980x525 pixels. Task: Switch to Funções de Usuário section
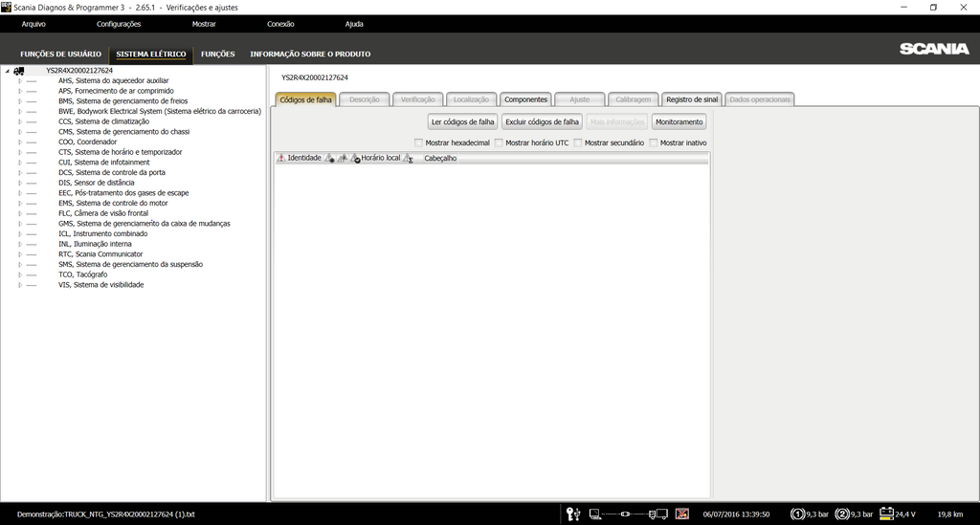pos(60,55)
